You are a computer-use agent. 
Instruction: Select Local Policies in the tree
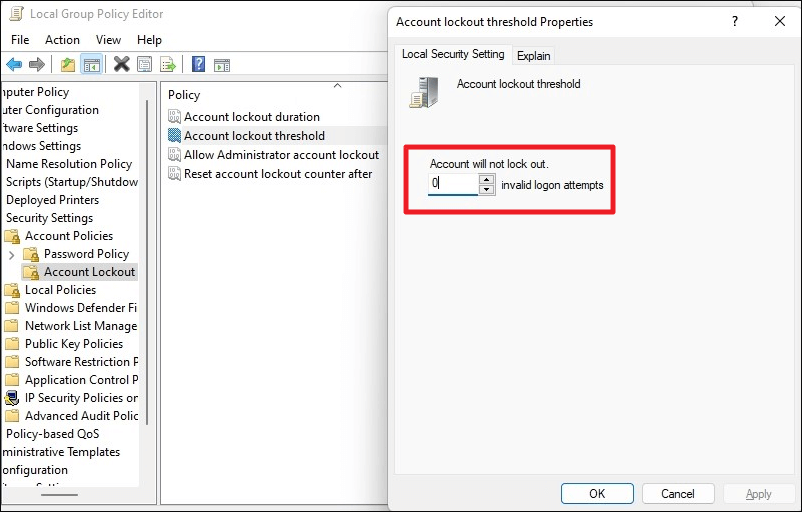60,290
